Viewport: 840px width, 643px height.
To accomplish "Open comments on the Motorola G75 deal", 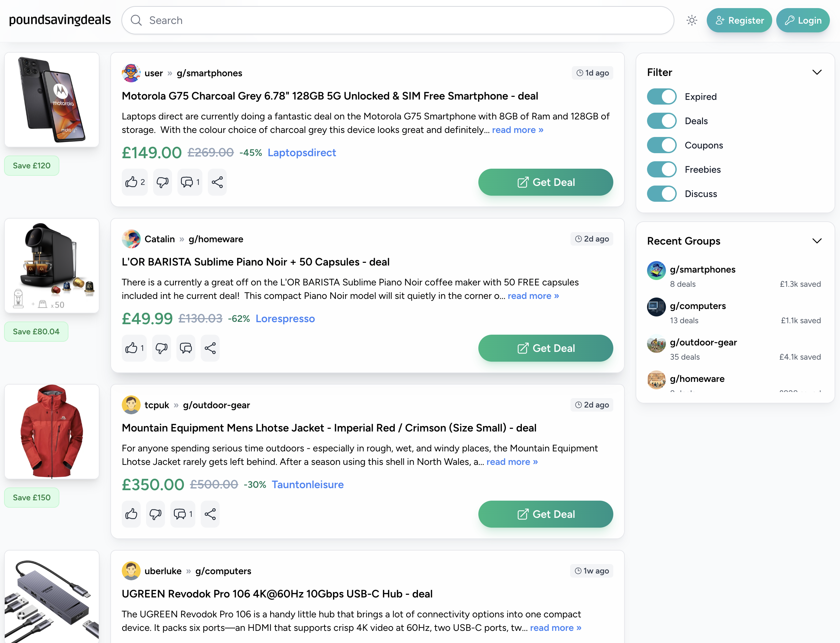I will (x=190, y=182).
